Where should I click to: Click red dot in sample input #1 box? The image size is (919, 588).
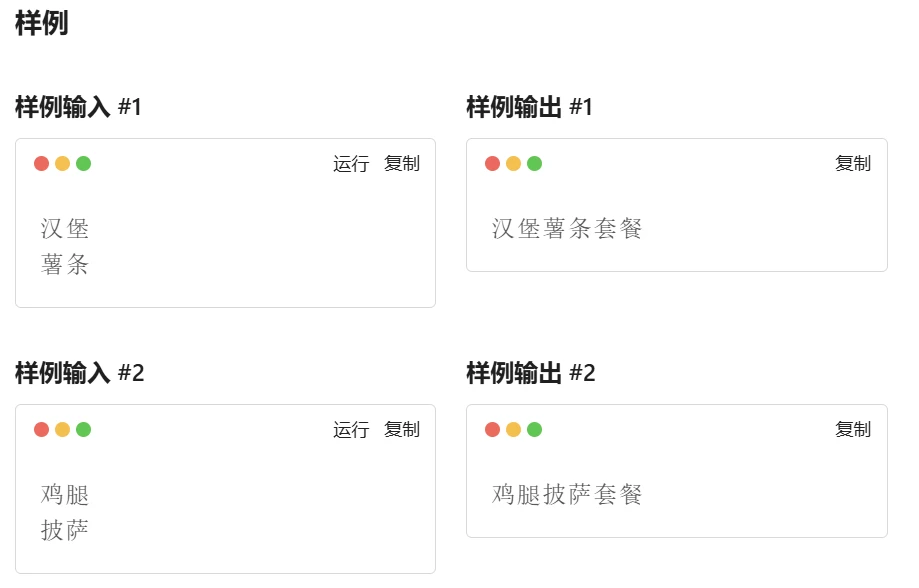(42, 164)
